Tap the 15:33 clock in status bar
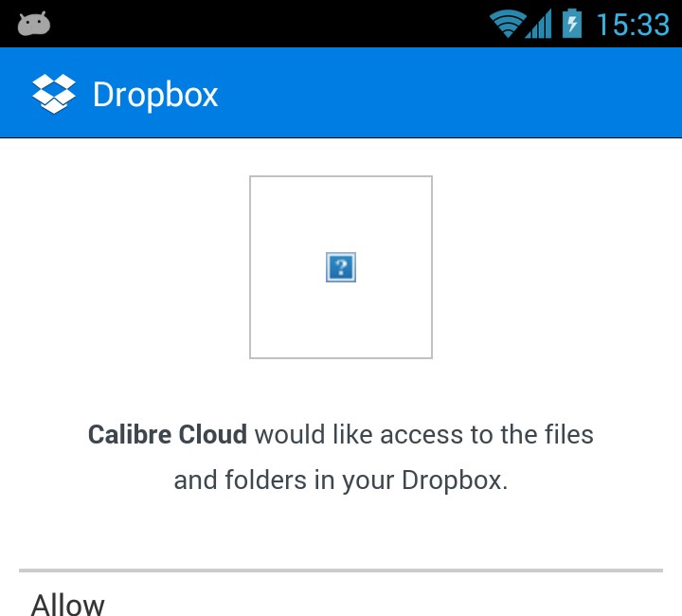Image resolution: width=682 pixels, height=616 pixels. (633, 25)
